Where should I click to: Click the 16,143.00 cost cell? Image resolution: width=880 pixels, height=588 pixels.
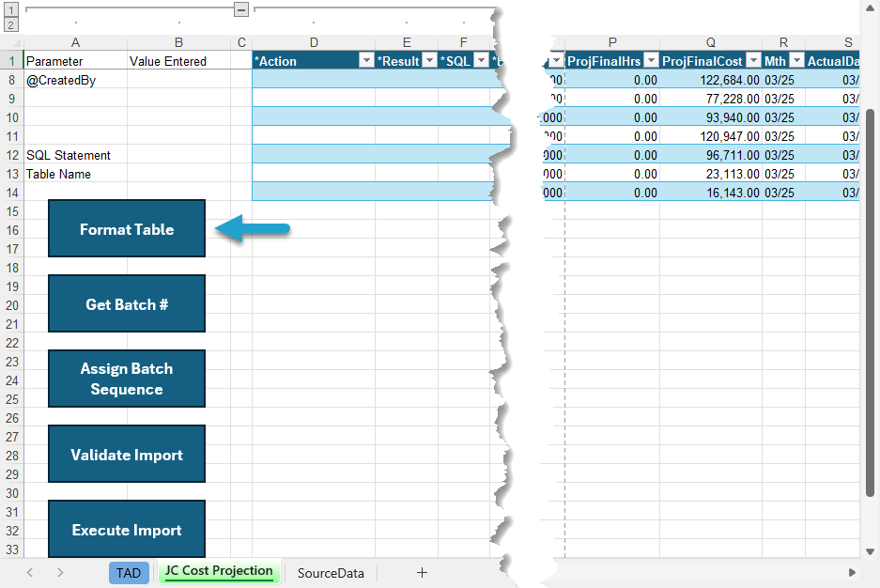point(711,193)
